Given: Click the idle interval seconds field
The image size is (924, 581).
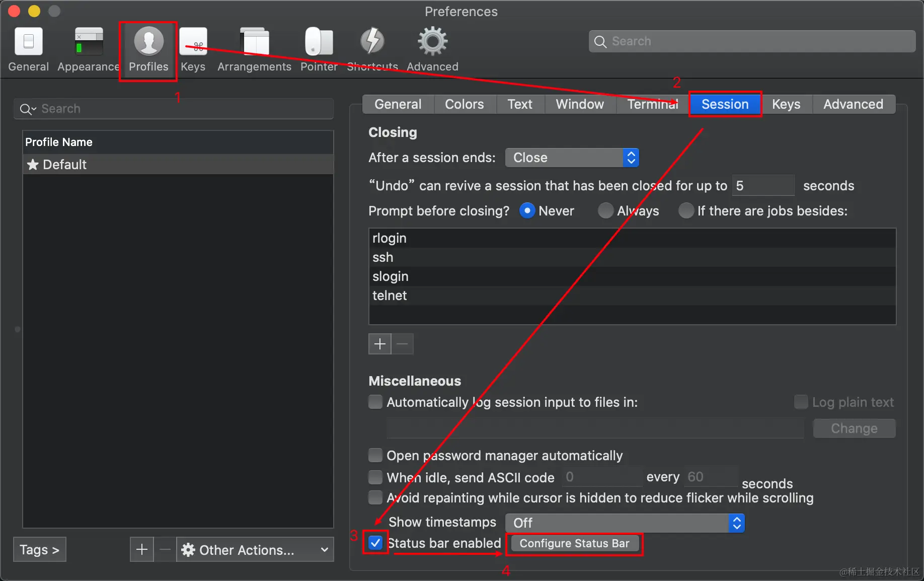Looking at the screenshot, I should point(710,477).
